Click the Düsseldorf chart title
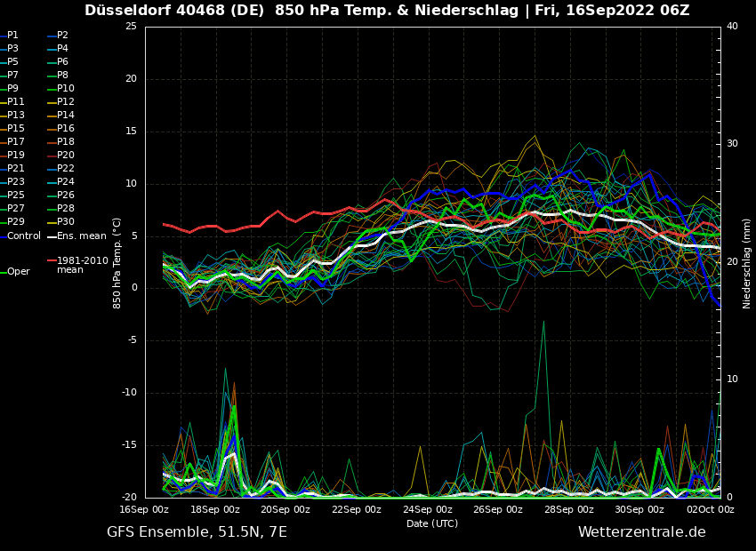The width and height of the screenshot is (756, 551). point(387,11)
